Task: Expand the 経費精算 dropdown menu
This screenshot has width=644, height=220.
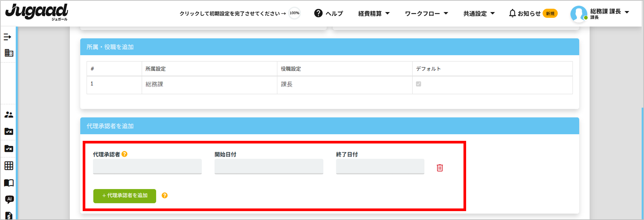Action: point(374,14)
